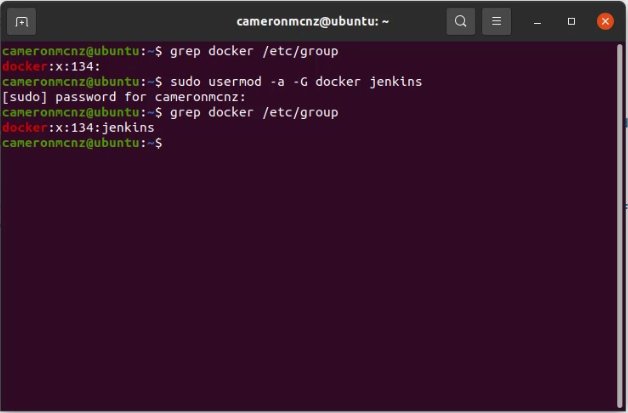Click the docker:x:134:jenkins output line
628x413 pixels.
coord(78,128)
